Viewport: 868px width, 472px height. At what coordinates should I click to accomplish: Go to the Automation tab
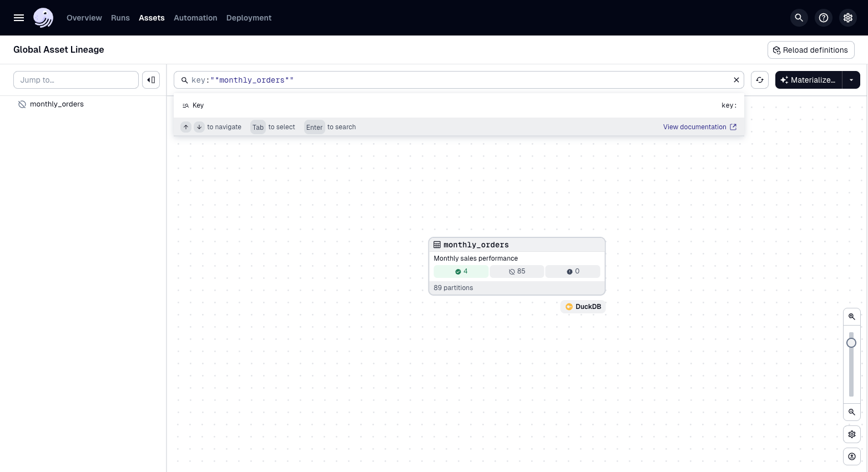[195, 18]
